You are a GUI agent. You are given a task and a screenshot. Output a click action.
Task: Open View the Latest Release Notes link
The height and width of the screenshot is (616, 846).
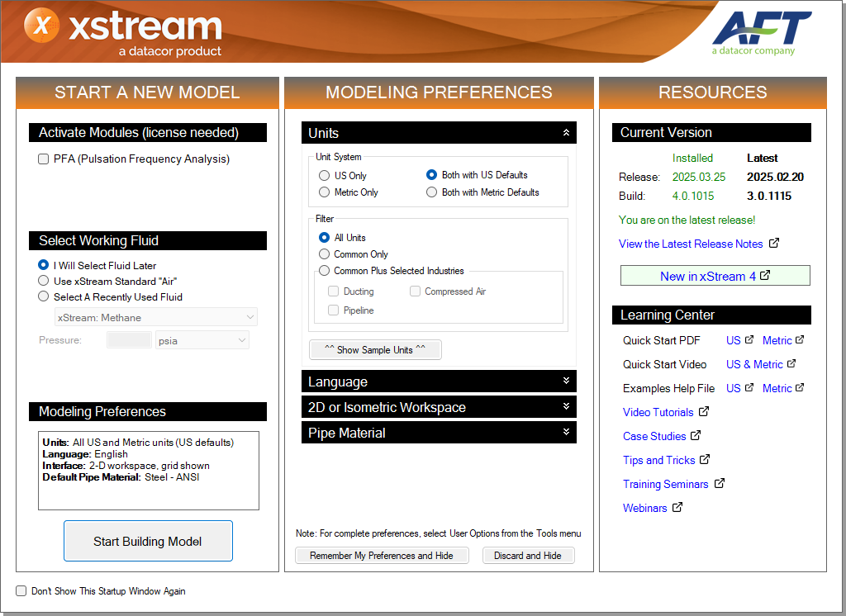click(x=691, y=244)
